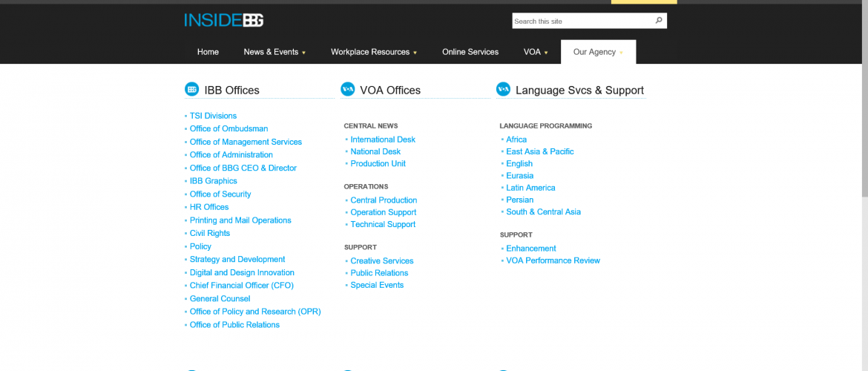Screen dimensions: 868x371
Task: Open Office of Administration link
Action: pos(231,154)
